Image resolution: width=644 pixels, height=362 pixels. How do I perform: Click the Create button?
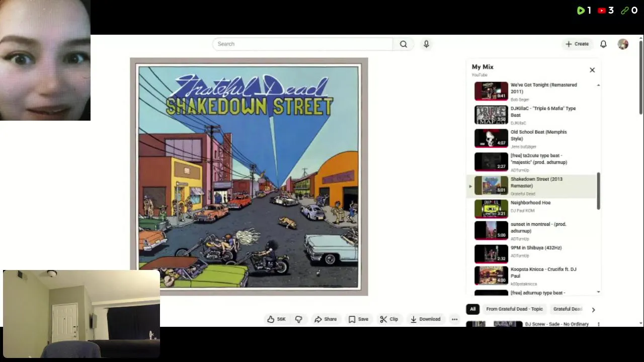pyautogui.click(x=577, y=44)
